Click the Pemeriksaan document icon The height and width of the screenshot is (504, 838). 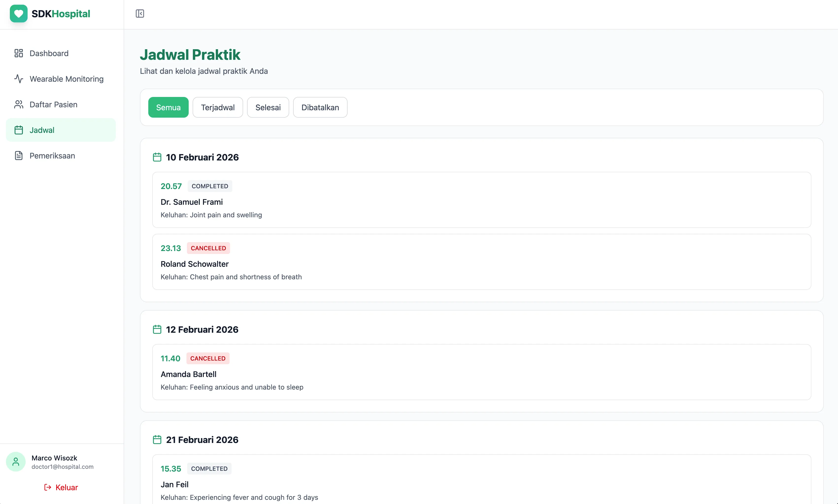[19, 156]
